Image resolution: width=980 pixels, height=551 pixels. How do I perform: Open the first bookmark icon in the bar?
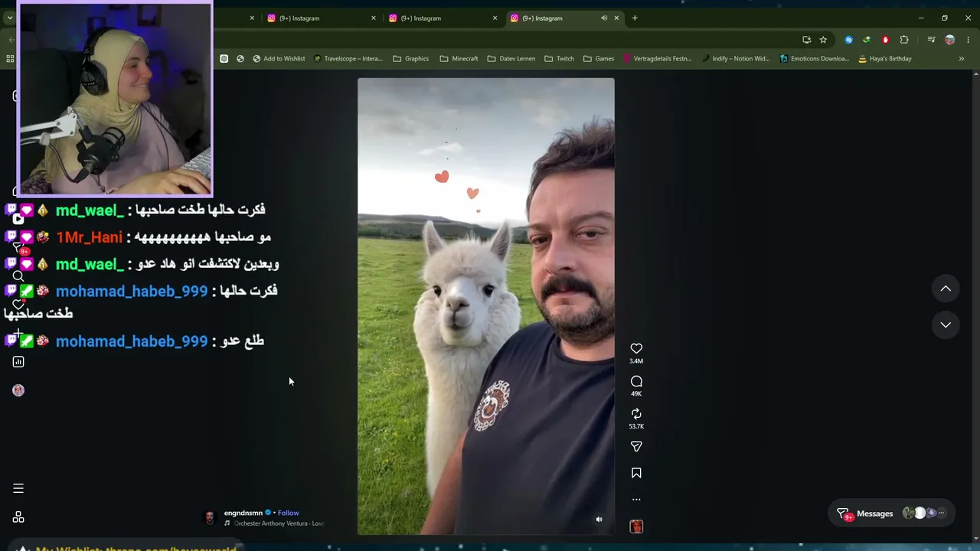224,58
